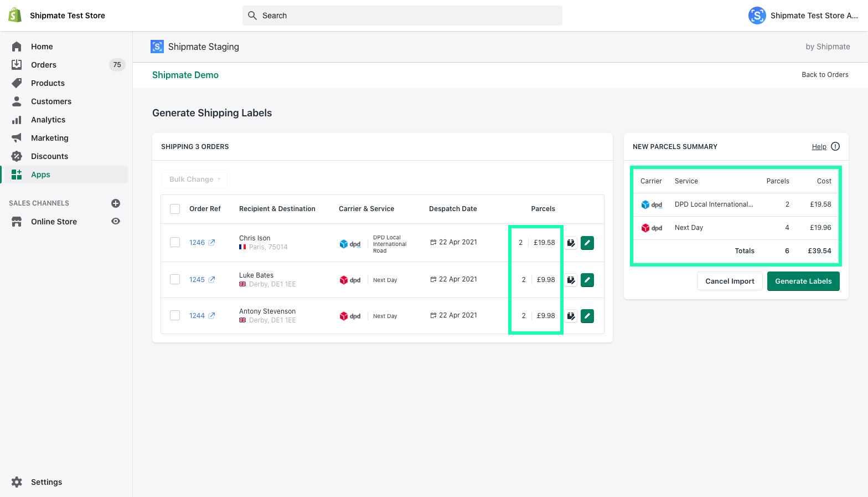This screenshot has width=868, height=497.
Task: Click the Cancel Import button
Action: click(729, 281)
